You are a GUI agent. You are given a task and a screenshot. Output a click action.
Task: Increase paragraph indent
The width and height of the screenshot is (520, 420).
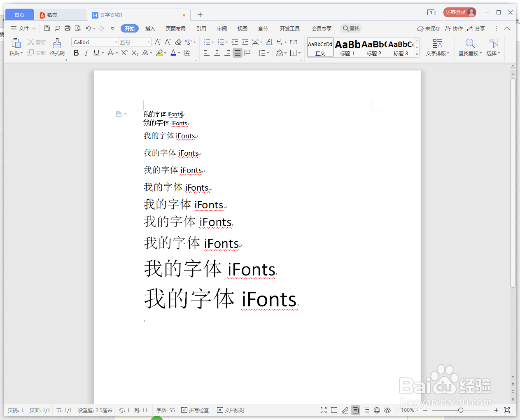pyautogui.click(x=245, y=42)
